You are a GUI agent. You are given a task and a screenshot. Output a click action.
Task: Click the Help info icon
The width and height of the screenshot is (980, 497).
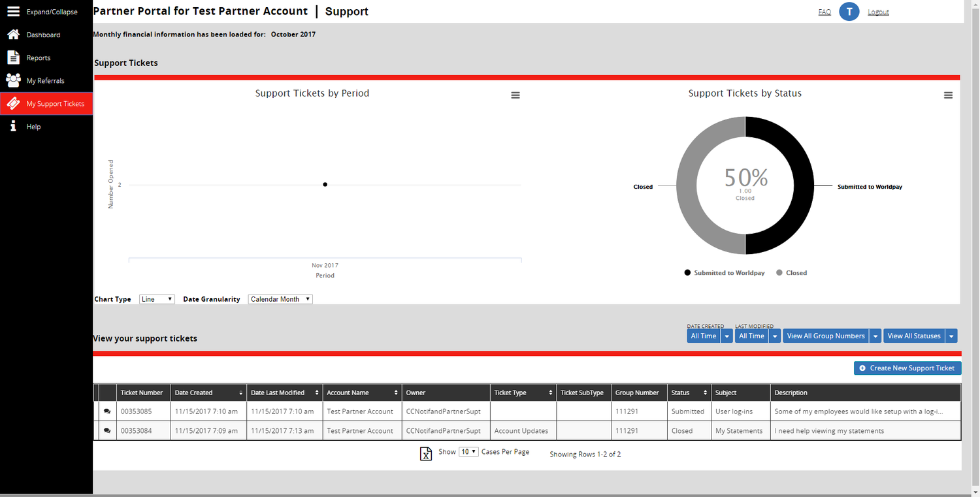point(13,126)
